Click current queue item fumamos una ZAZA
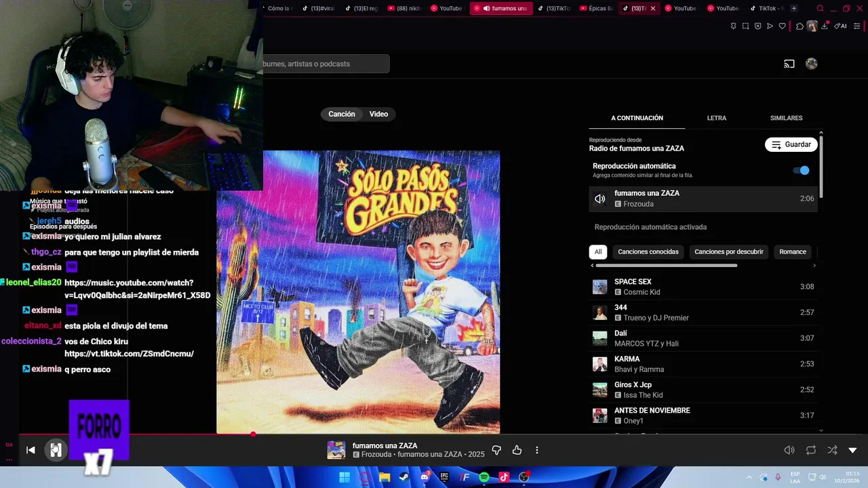Screen dimensions: 868x488 click(703, 199)
